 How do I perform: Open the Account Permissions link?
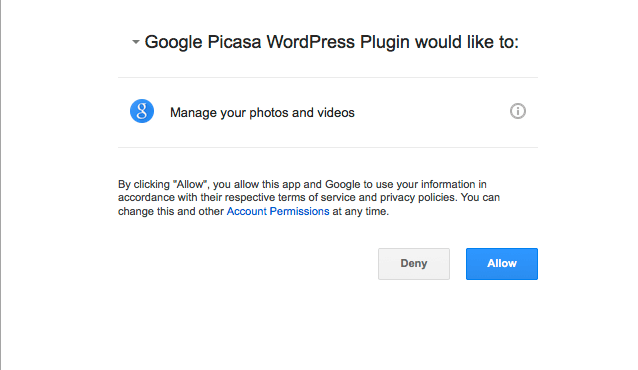click(278, 211)
